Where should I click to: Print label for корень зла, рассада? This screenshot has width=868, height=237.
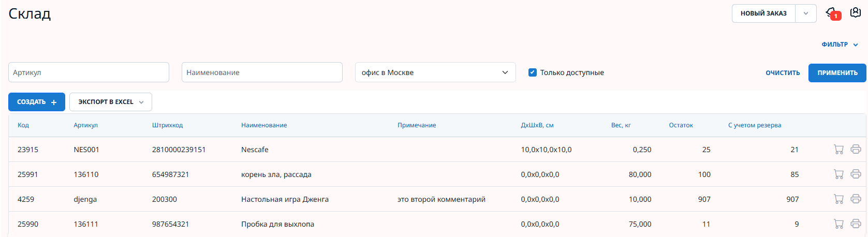pos(856,174)
